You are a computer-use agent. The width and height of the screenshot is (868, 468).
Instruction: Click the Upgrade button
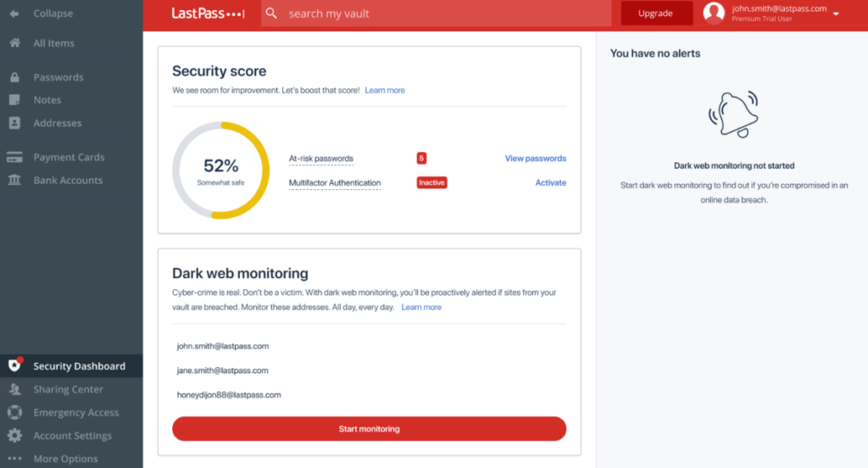tap(656, 14)
